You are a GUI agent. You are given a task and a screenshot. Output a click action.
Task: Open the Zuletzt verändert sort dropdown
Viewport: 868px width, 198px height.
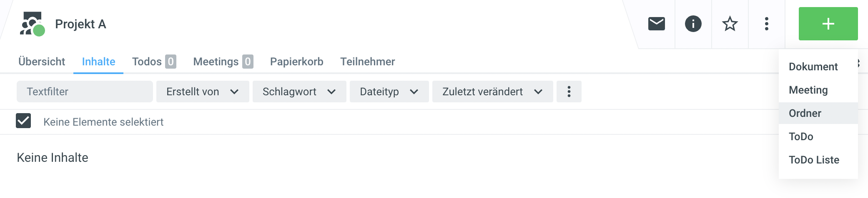(492, 92)
